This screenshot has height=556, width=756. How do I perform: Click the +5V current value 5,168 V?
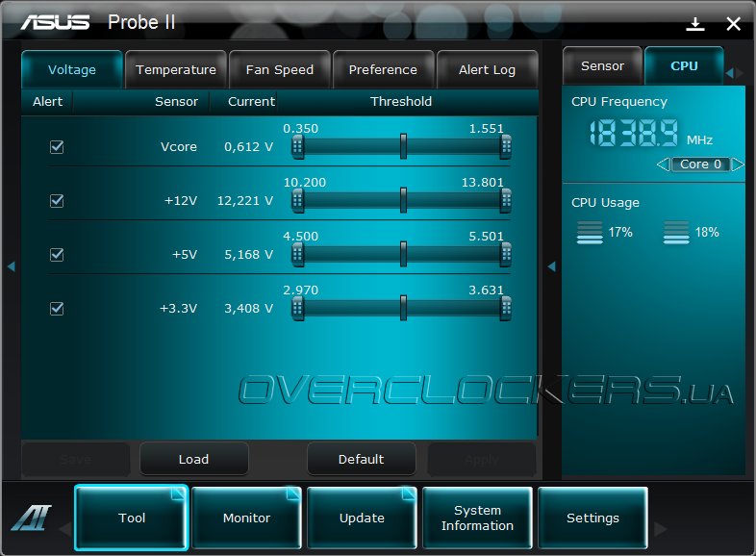coord(249,255)
